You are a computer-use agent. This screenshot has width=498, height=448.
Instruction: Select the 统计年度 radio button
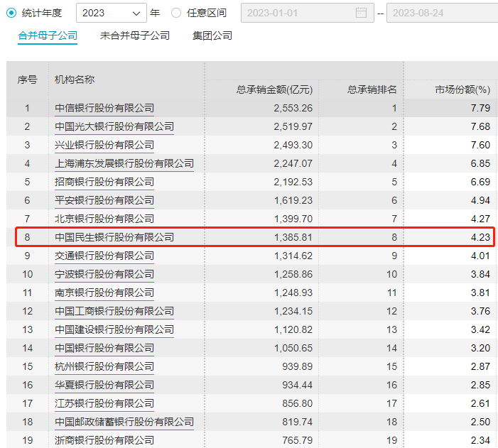[11, 13]
